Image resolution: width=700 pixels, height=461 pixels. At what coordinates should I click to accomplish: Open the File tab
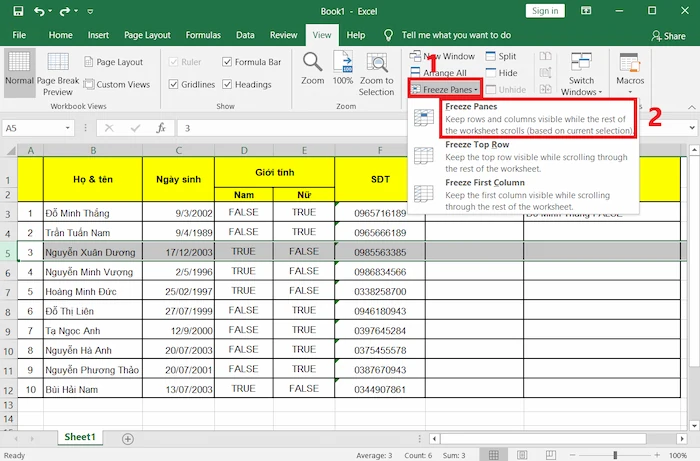pyautogui.click(x=19, y=35)
